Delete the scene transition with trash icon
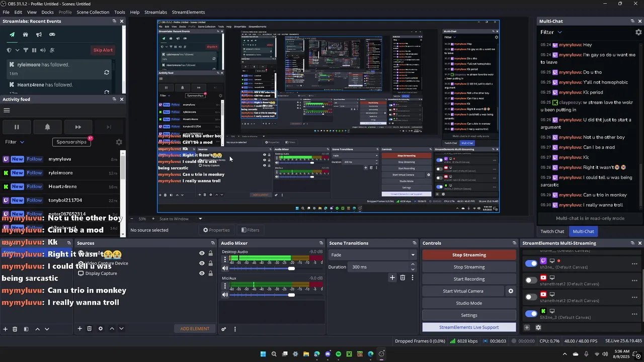The width and height of the screenshot is (644, 362). point(403,278)
